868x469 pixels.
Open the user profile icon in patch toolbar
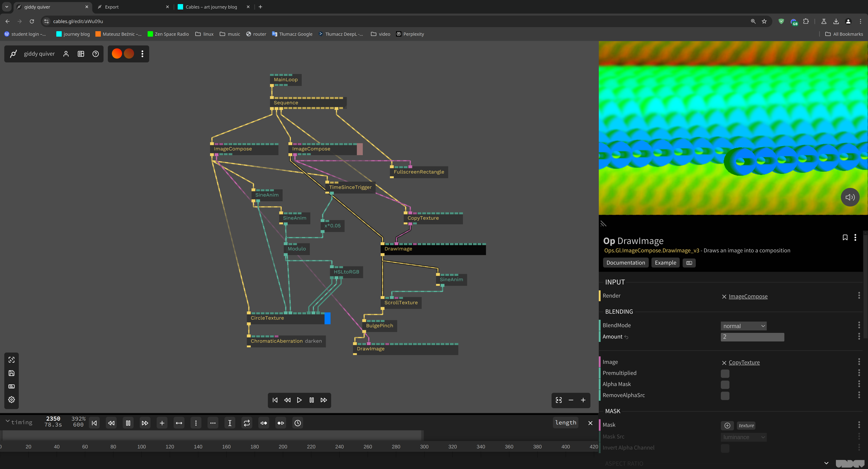click(x=66, y=54)
